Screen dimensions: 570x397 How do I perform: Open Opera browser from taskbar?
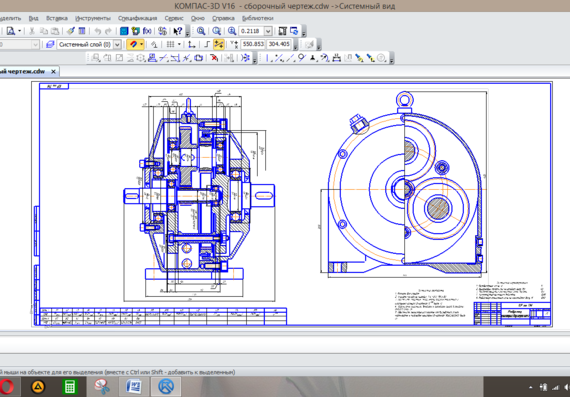pos(7,386)
